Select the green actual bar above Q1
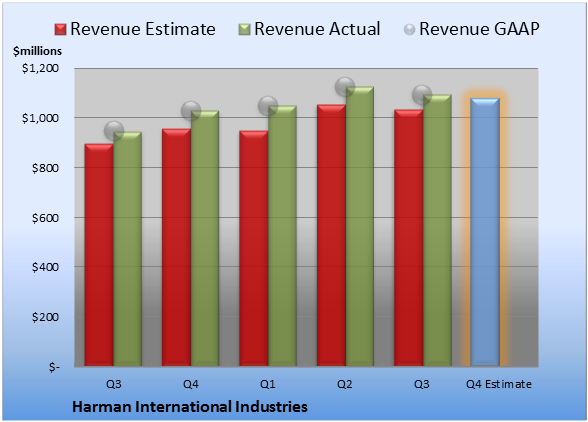Screen dimensions: 588x422 (x=282, y=236)
